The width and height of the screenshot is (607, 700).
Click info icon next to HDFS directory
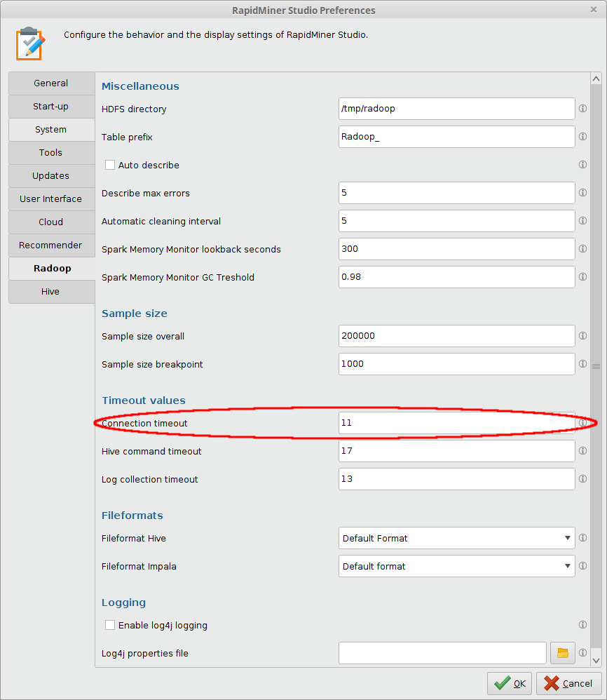(582, 109)
